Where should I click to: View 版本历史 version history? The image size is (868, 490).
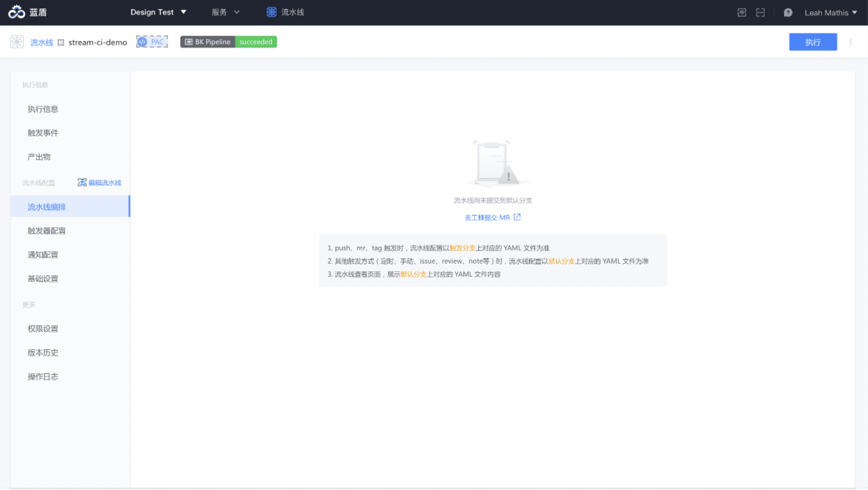pyautogui.click(x=43, y=352)
